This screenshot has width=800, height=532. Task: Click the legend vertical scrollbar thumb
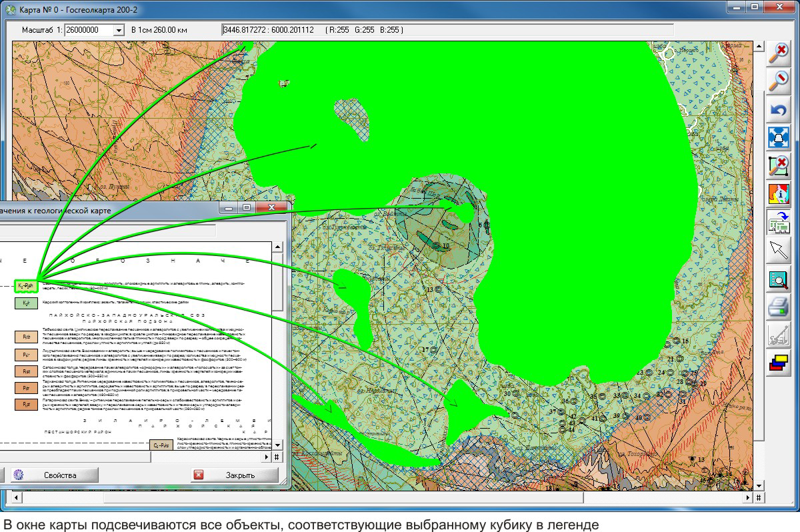277,281
